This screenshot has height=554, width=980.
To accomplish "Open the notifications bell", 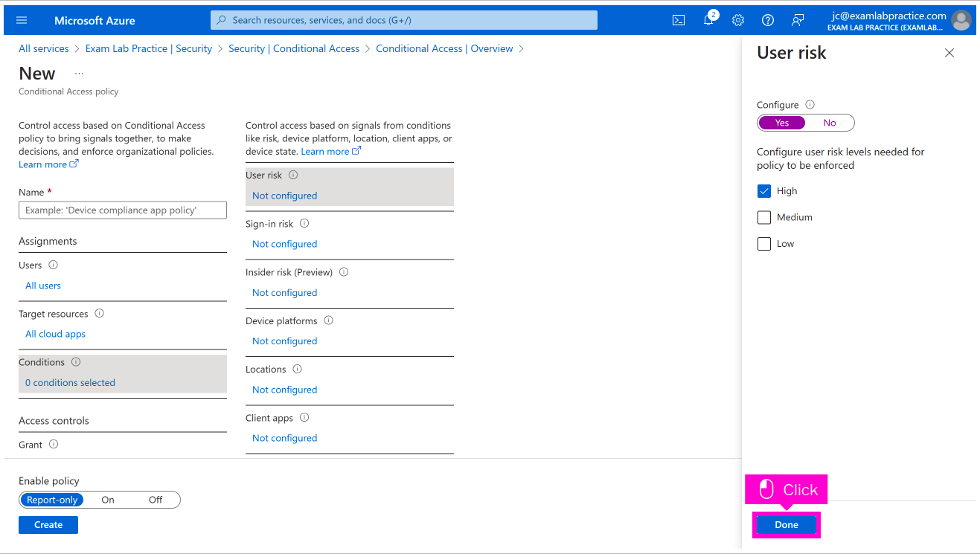I will click(708, 20).
